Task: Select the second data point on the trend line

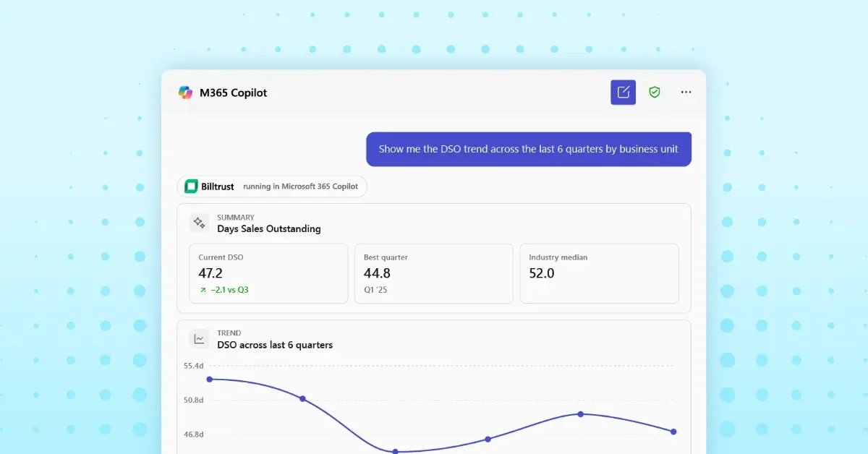Action: pyautogui.click(x=302, y=398)
